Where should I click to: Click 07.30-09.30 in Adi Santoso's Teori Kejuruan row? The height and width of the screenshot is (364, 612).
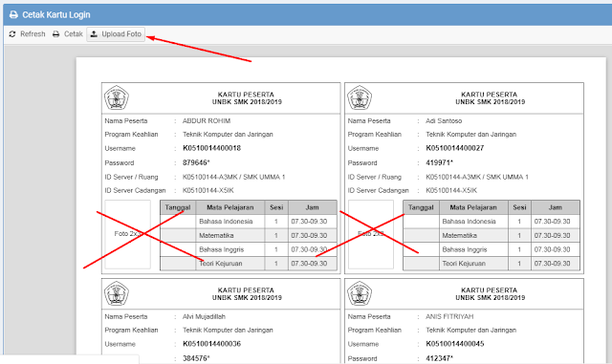pos(553,264)
